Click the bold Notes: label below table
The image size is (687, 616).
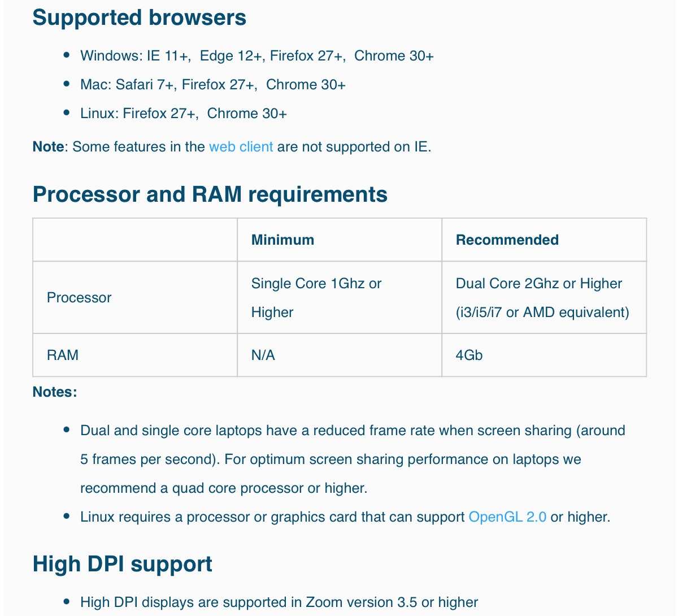[x=55, y=392]
